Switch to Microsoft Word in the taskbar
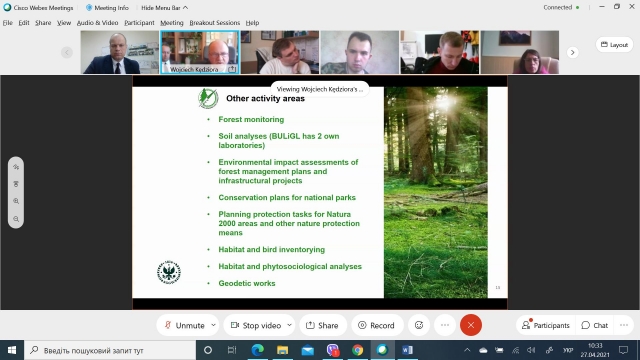Screen dimensions: 640x360 click(407, 350)
